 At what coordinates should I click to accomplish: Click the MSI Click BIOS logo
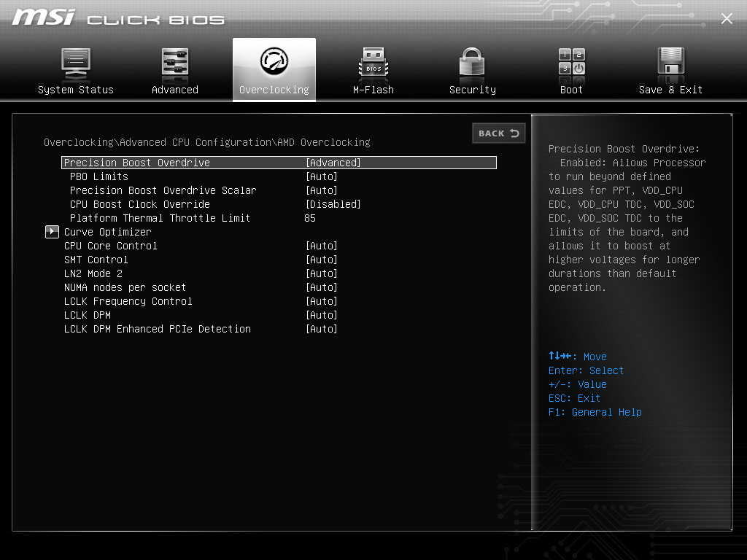click(117, 17)
